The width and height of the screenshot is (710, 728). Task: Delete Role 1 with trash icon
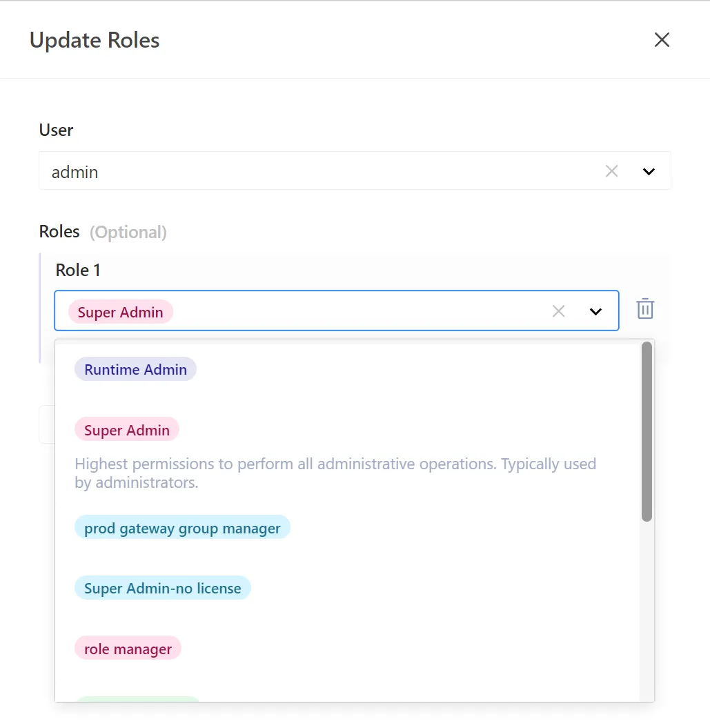pyautogui.click(x=645, y=308)
